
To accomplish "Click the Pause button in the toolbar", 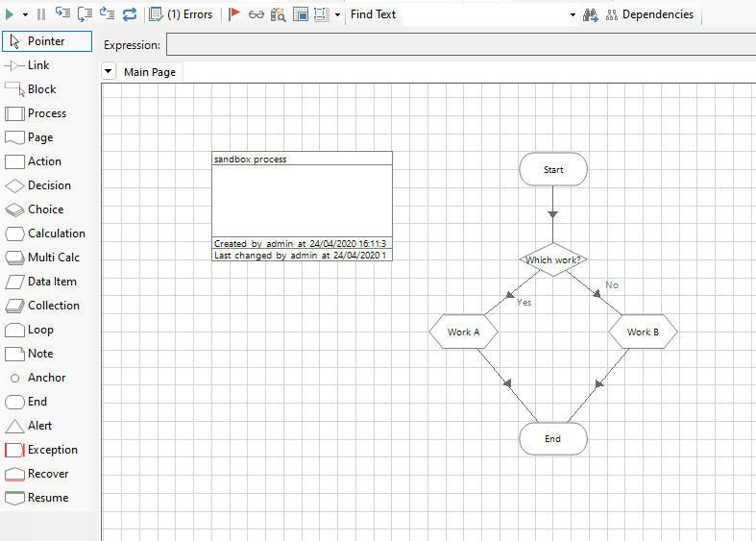I will (40, 14).
